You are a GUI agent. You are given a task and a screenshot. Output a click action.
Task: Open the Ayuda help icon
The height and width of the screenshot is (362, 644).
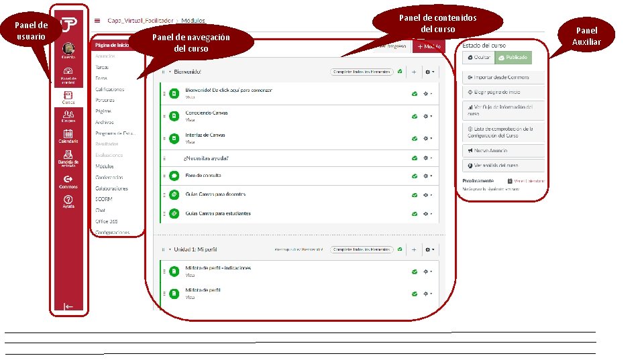(x=68, y=200)
